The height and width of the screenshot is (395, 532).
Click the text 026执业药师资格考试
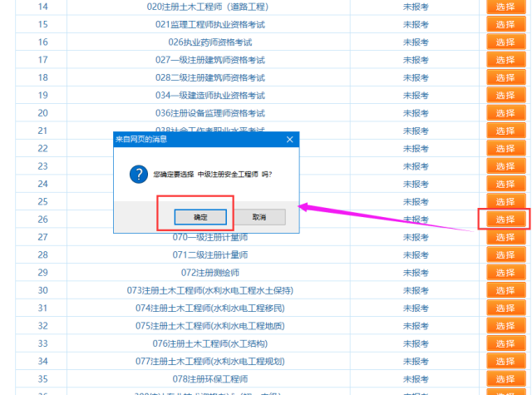pos(210,42)
